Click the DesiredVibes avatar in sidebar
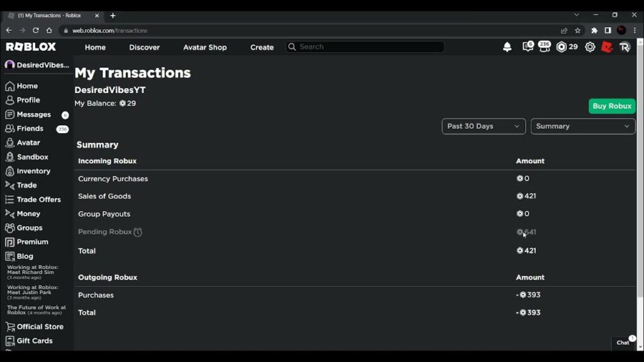The height and width of the screenshot is (362, 644). 9,65
